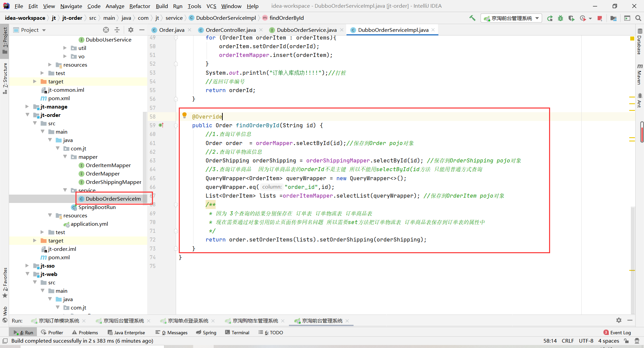
Task: Click the Debug bug icon
Action: click(560, 18)
